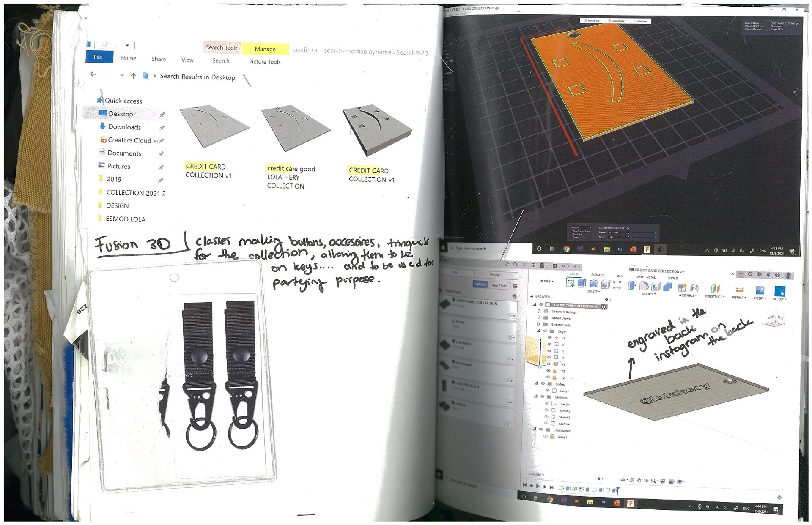Image resolution: width=812 pixels, height=525 pixels.
Task: Open File tab in Explorer
Action: pyautogui.click(x=99, y=57)
